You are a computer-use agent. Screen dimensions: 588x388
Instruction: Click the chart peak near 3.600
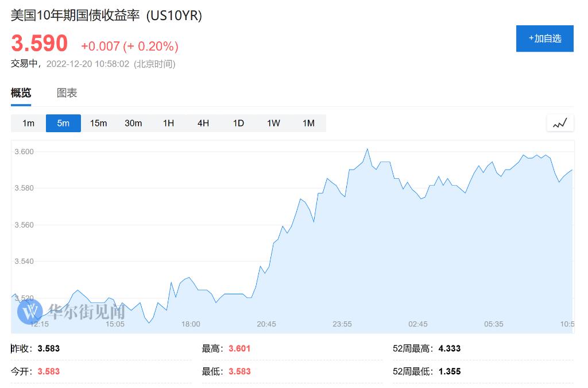tap(367, 149)
